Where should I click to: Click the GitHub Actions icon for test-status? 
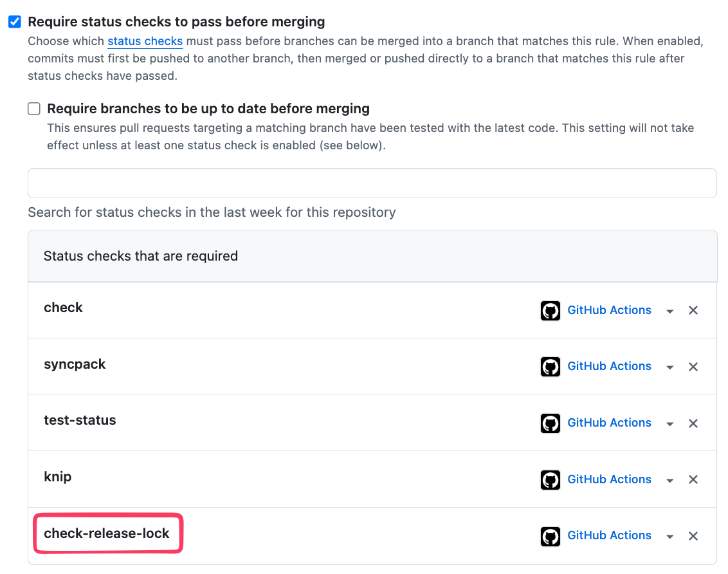point(551,423)
